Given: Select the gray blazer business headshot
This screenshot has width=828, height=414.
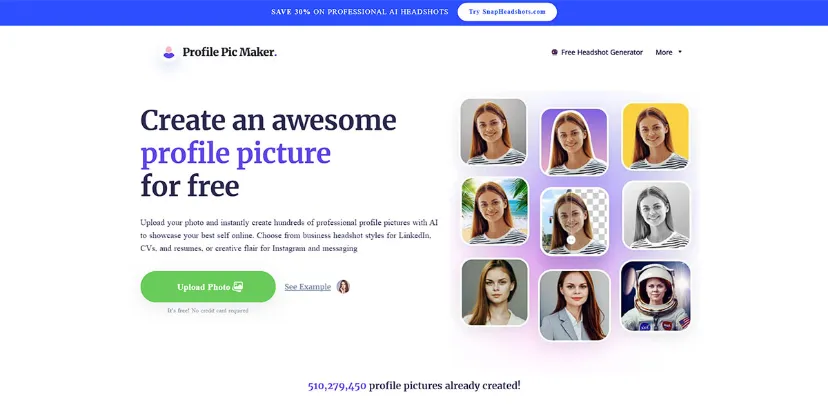Looking at the screenshot, I should 575,305.
